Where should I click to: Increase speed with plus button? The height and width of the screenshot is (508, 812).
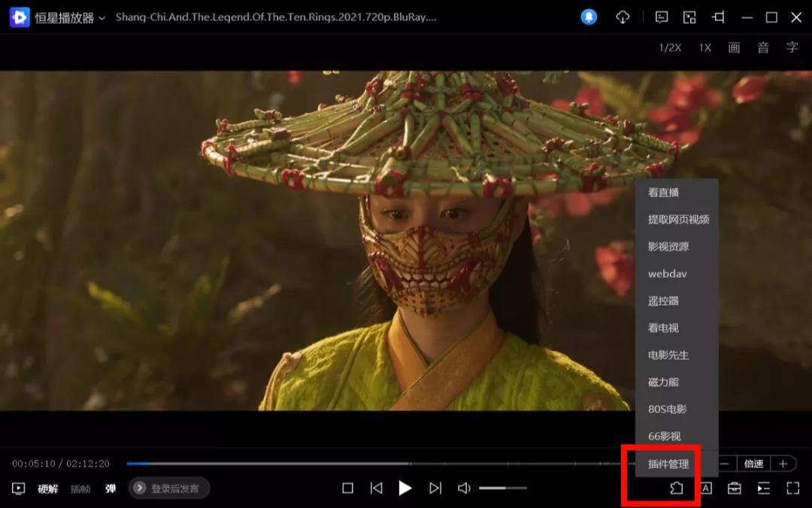(x=783, y=464)
